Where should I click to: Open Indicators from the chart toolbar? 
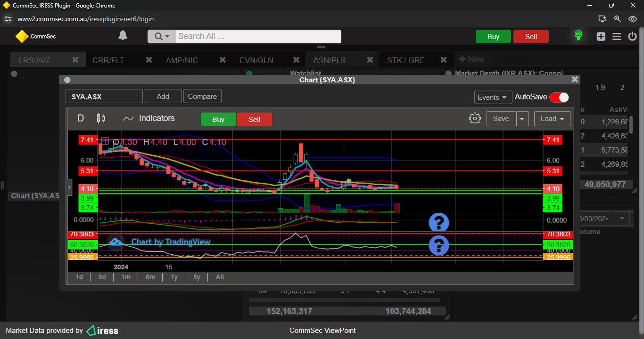click(149, 119)
